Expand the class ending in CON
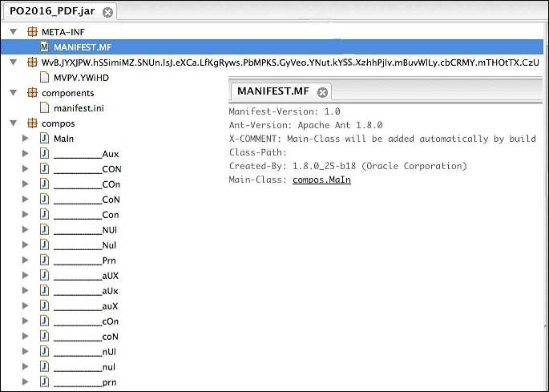 pyautogui.click(x=25, y=169)
